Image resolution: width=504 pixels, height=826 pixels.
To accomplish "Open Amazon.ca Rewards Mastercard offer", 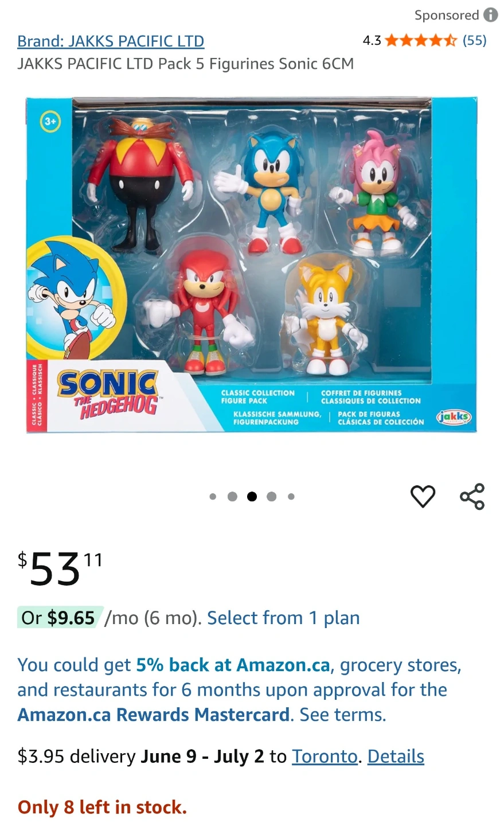I will tap(154, 715).
